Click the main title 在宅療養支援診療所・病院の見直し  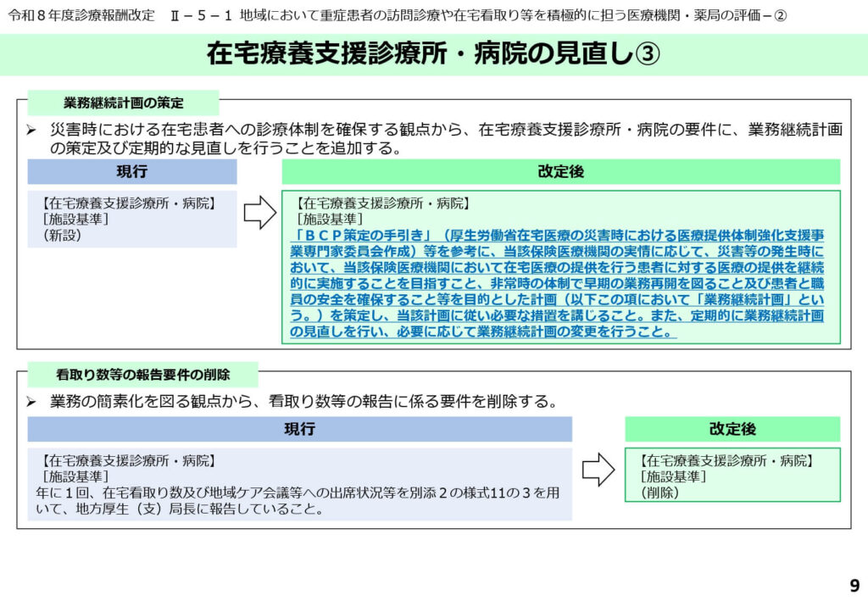(x=420, y=54)
